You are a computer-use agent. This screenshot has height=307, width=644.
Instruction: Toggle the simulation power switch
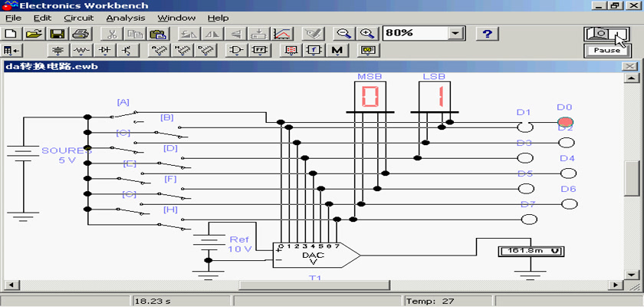point(606,34)
